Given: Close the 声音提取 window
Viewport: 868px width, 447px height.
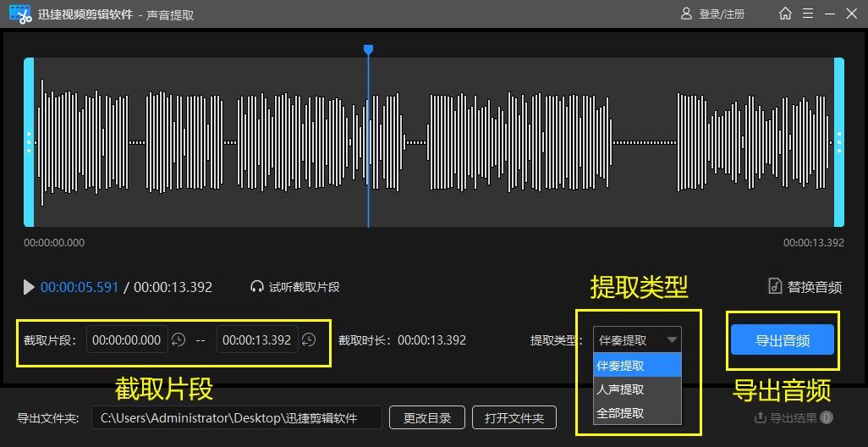Looking at the screenshot, I should click(851, 14).
